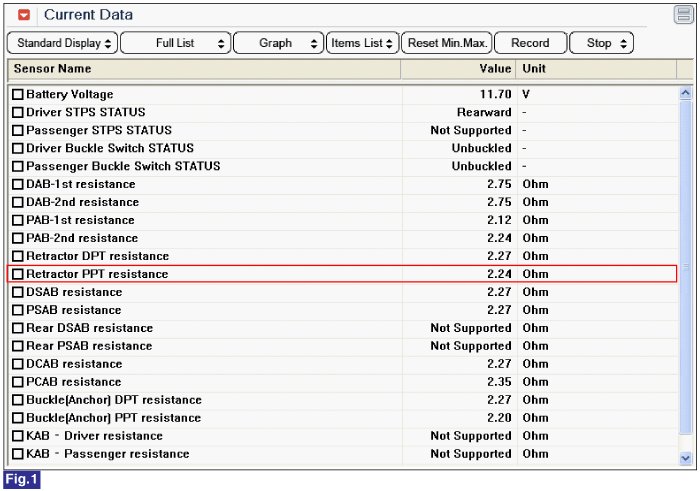Open the Items List dropdown
The height and width of the screenshot is (491, 700).
pyautogui.click(x=362, y=43)
